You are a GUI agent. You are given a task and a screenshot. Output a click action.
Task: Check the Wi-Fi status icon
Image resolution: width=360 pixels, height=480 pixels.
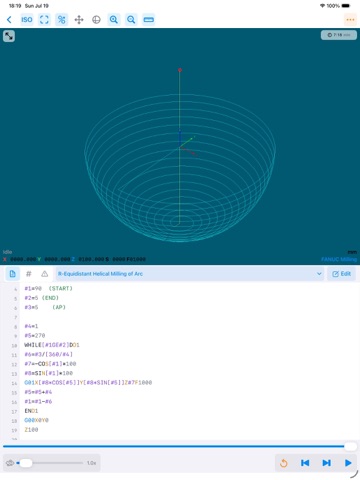point(322,6)
